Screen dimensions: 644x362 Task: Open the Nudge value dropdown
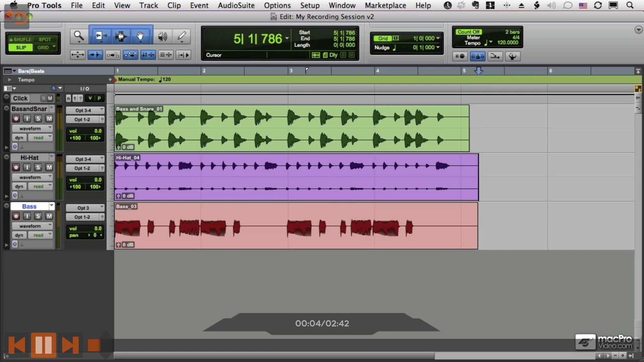coord(438,47)
